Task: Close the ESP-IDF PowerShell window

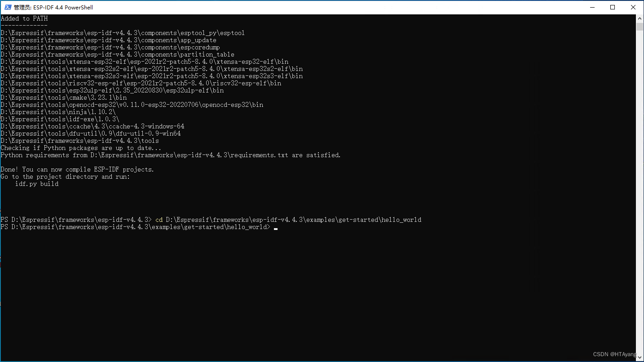Action: click(x=633, y=7)
